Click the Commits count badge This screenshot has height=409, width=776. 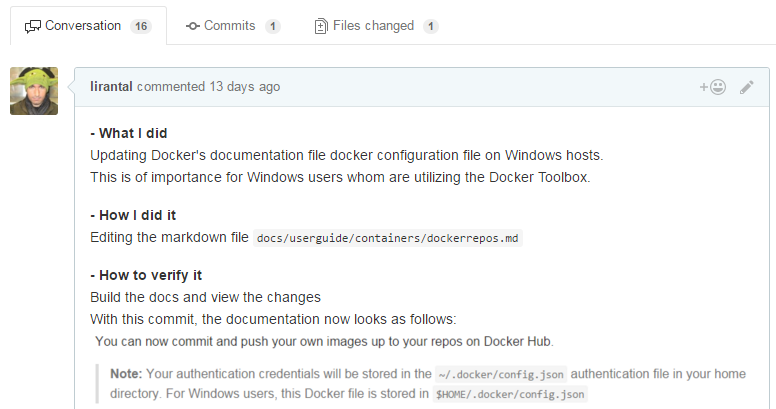pyautogui.click(x=273, y=27)
